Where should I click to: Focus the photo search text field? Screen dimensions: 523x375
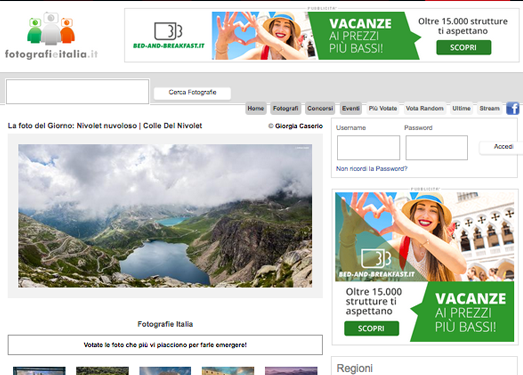77,91
